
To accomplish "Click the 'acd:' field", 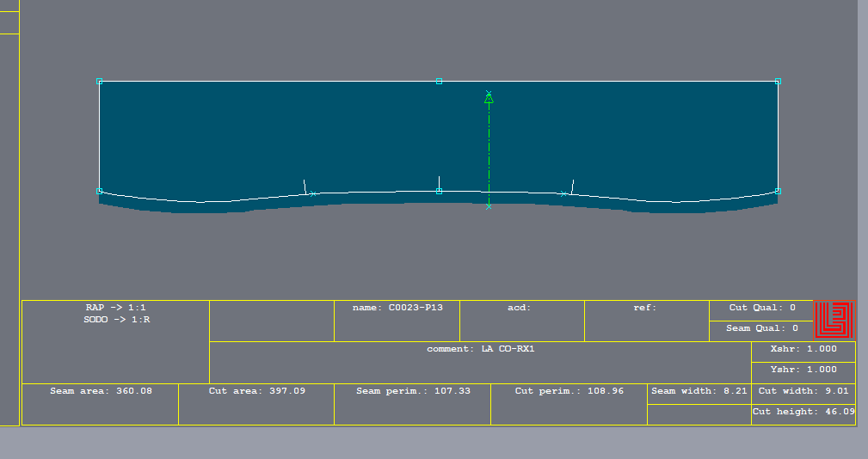I will pos(522,321).
